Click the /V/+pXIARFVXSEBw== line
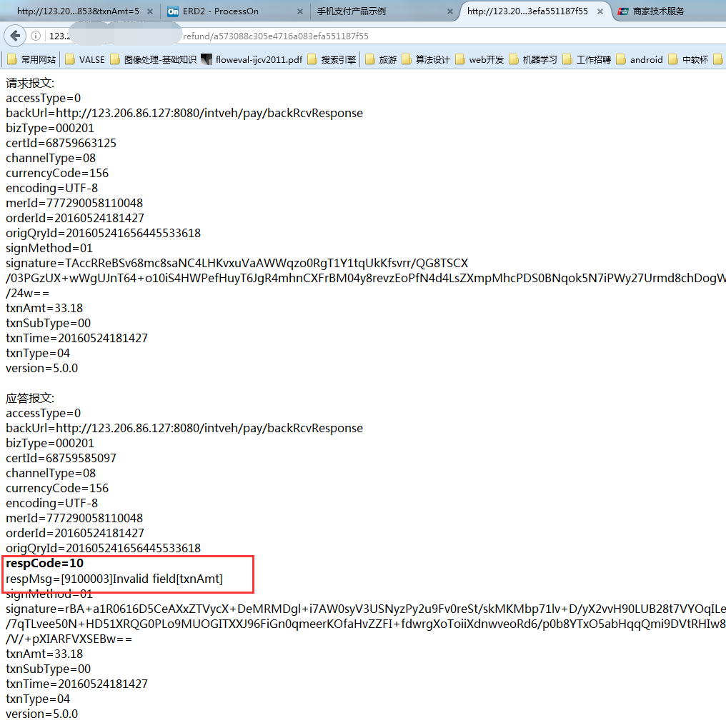Image resolution: width=726 pixels, height=728 pixels. click(69, 639)
